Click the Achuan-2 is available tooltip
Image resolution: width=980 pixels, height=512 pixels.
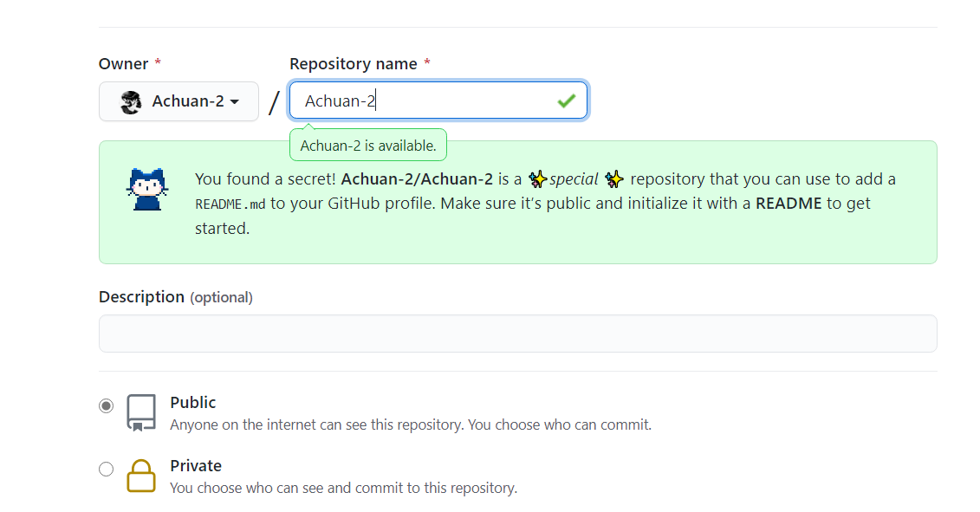pos(367,145)
